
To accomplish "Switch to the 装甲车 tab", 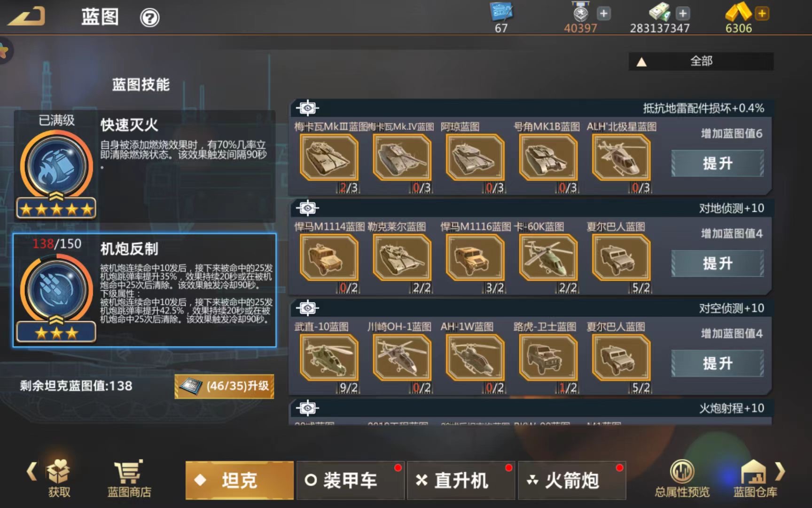I will 350,480.
